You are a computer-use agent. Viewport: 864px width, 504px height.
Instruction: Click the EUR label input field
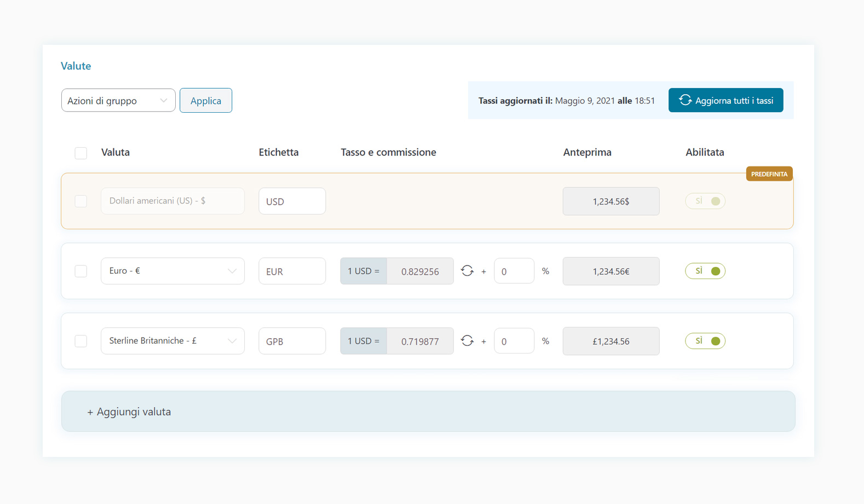coord(292,271)
